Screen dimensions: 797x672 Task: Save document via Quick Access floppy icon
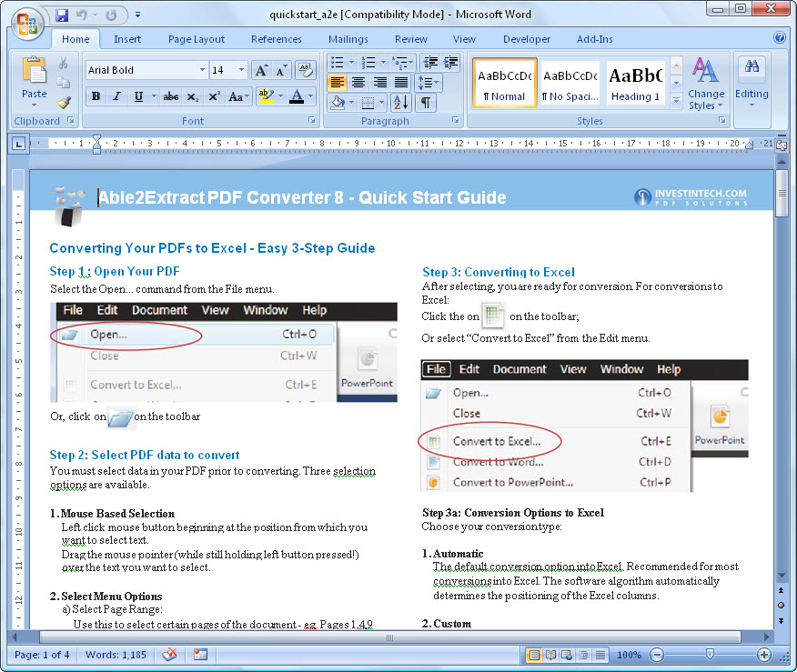[62, 15]
